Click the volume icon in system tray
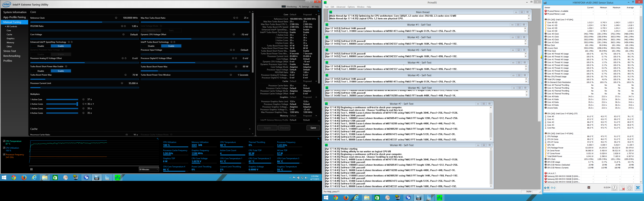 (x=306, y=178)
